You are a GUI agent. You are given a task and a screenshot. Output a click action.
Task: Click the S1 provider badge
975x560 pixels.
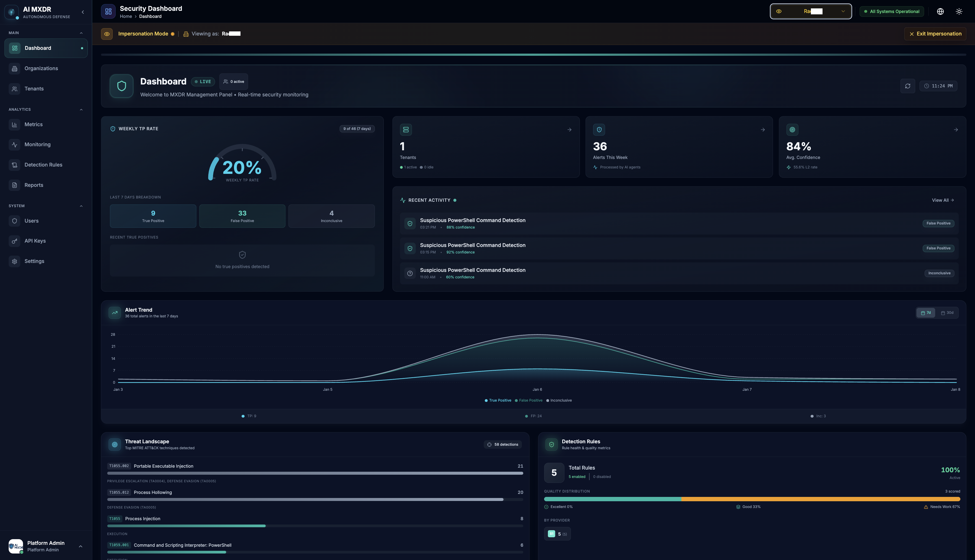(551, 533)
